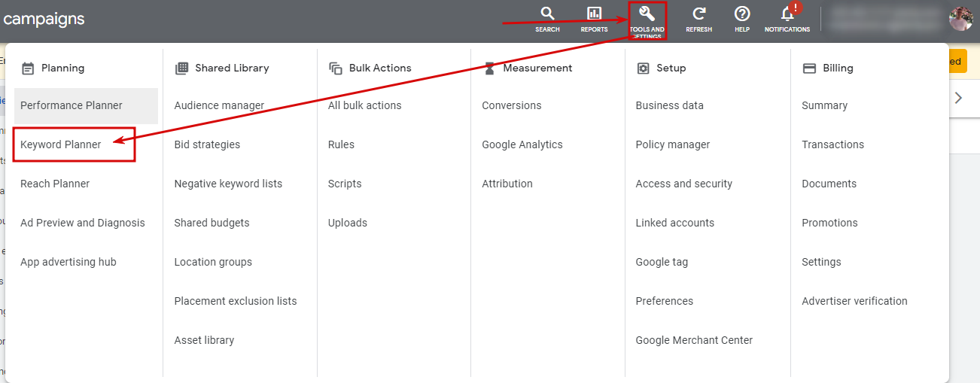This screenshot has width=980, height=383.
Task: Select Negative keyword lists
Action: (228, 184)
